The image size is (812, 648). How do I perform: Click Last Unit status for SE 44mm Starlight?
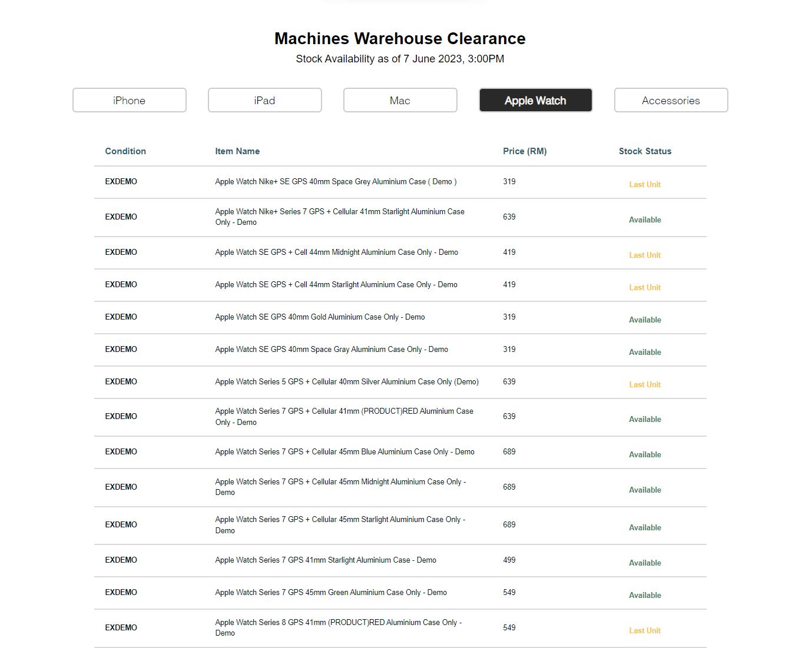(645, 287)
